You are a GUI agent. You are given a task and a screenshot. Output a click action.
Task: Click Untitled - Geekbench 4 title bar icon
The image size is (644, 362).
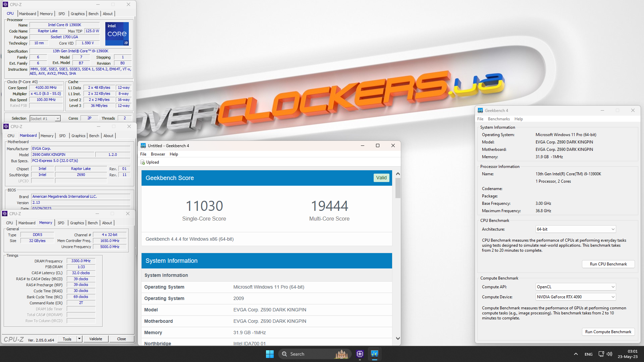pyautogui.click(x=143, y=145)
